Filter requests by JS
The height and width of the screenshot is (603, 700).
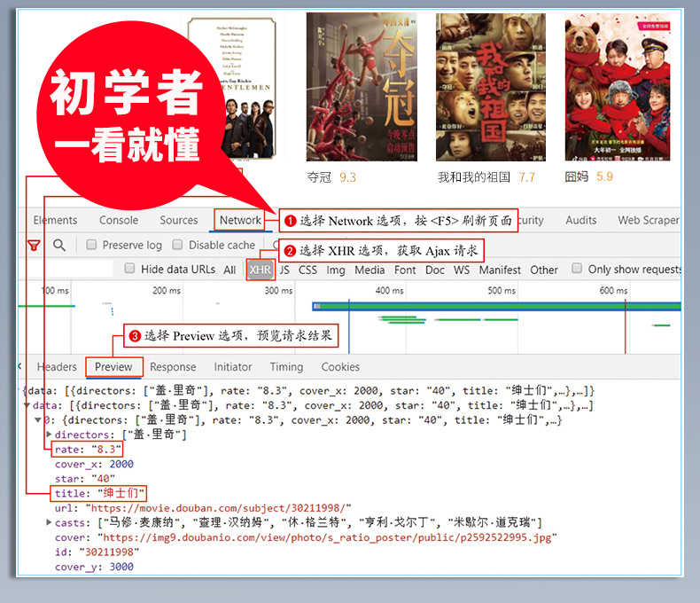[x=284, y=270]
